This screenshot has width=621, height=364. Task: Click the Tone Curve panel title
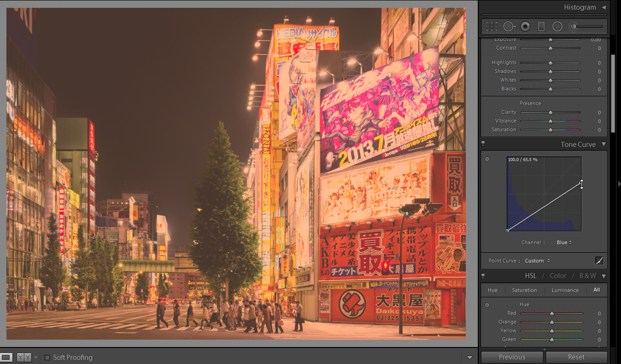click(578, 144)
